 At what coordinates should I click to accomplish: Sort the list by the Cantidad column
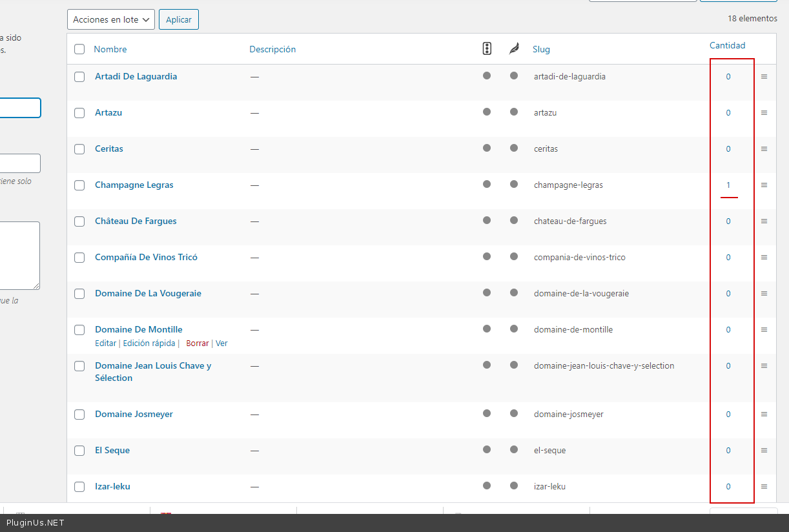click(727, 45)
